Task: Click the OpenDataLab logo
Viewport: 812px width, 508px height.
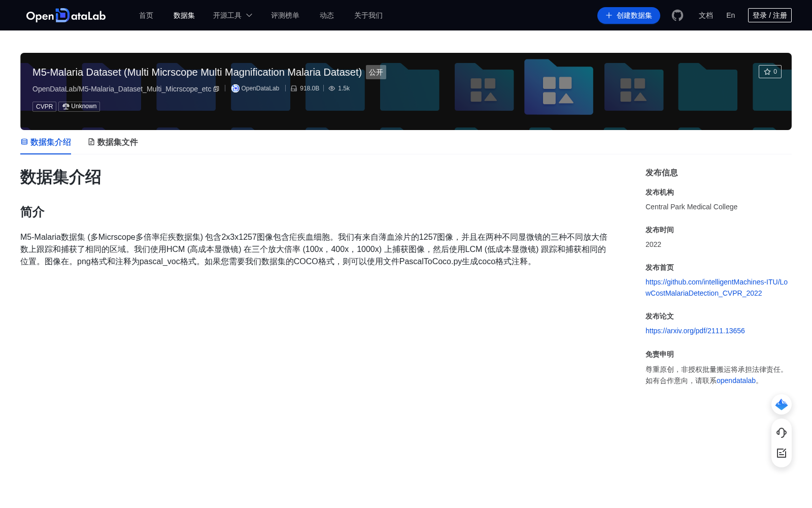Action: (x=66, y=15)
